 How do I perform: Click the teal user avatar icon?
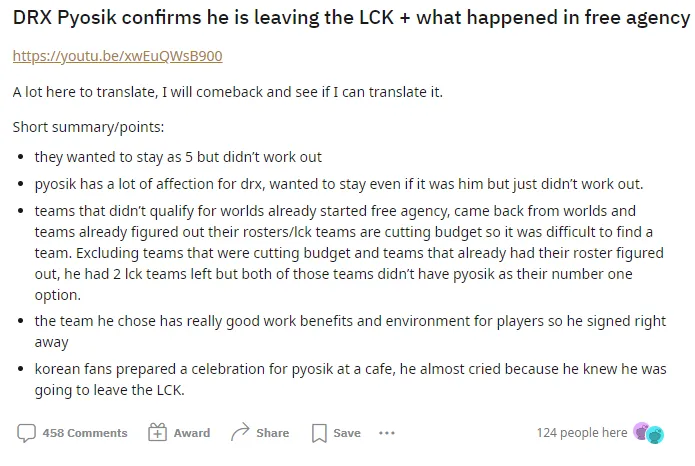coord(655,435)
